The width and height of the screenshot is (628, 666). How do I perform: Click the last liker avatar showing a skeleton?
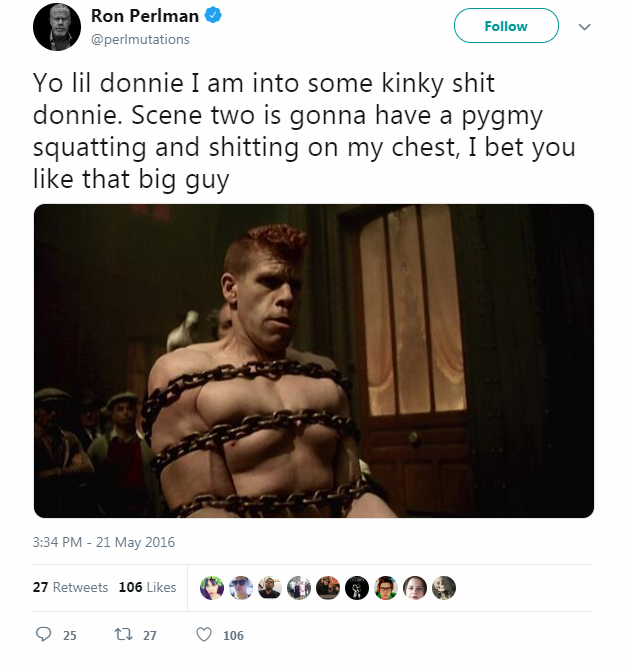(x=444, y=588)
